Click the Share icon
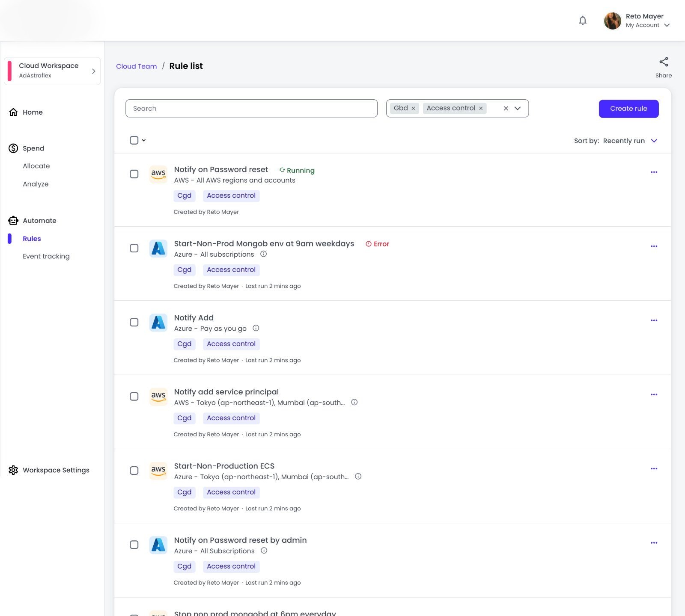Screen dimensions: 685x616 click(x=664, y=62)
